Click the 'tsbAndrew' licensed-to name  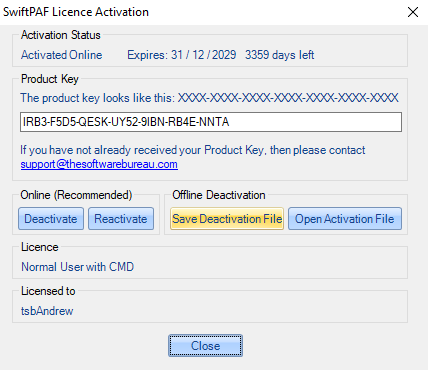(x=47, y=311)
